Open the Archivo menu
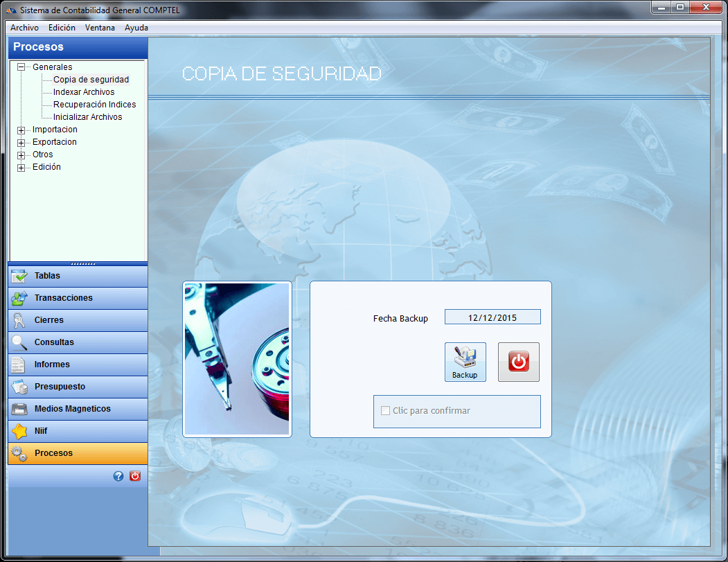Viewport: 728px width, 562px height. 25,28
